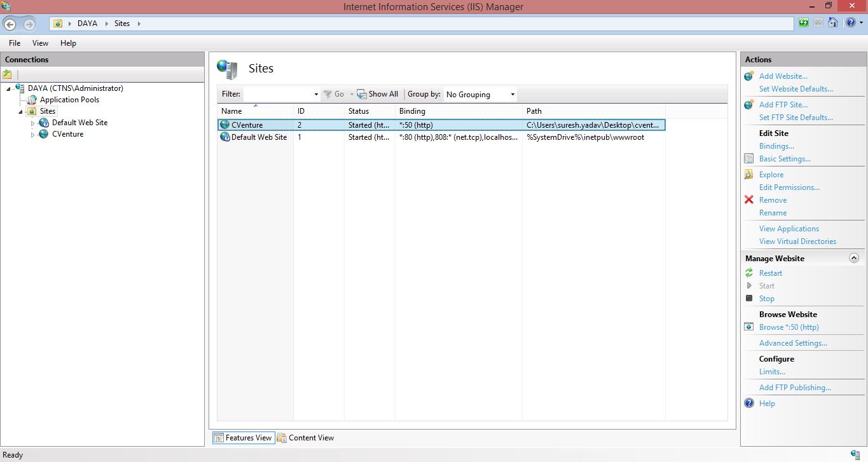Click the Sites folder icon in tree

32,111
